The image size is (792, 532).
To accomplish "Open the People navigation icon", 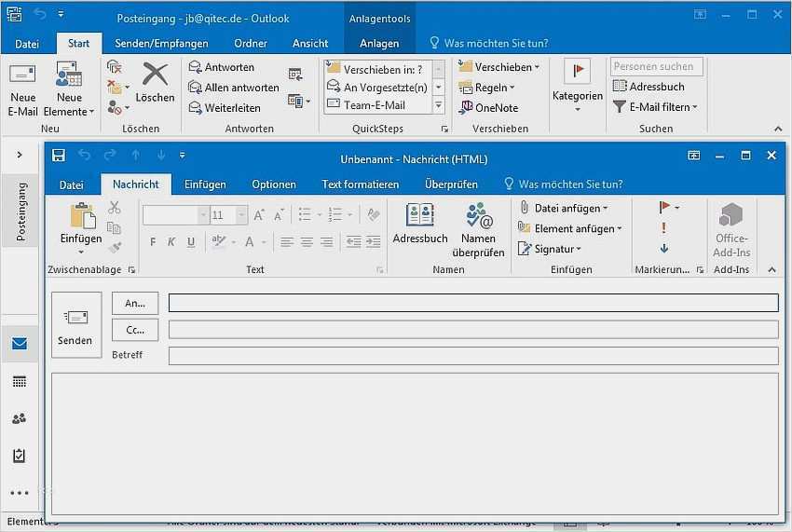I will coord(20,419).
